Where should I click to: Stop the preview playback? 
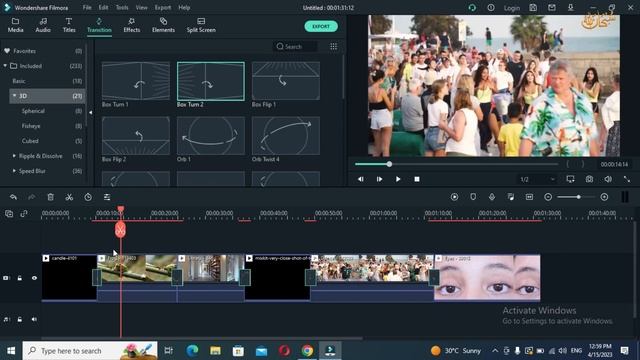417,179
